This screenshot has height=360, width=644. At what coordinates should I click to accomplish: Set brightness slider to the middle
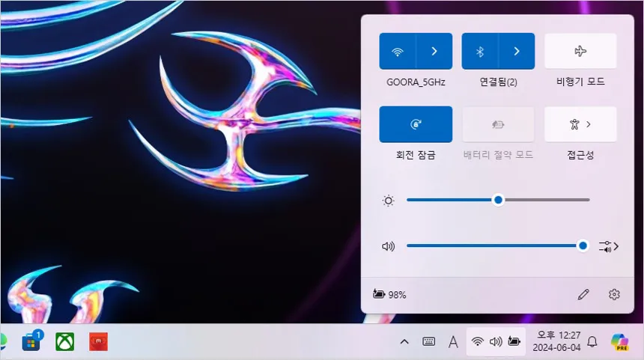tap(498, 200)
